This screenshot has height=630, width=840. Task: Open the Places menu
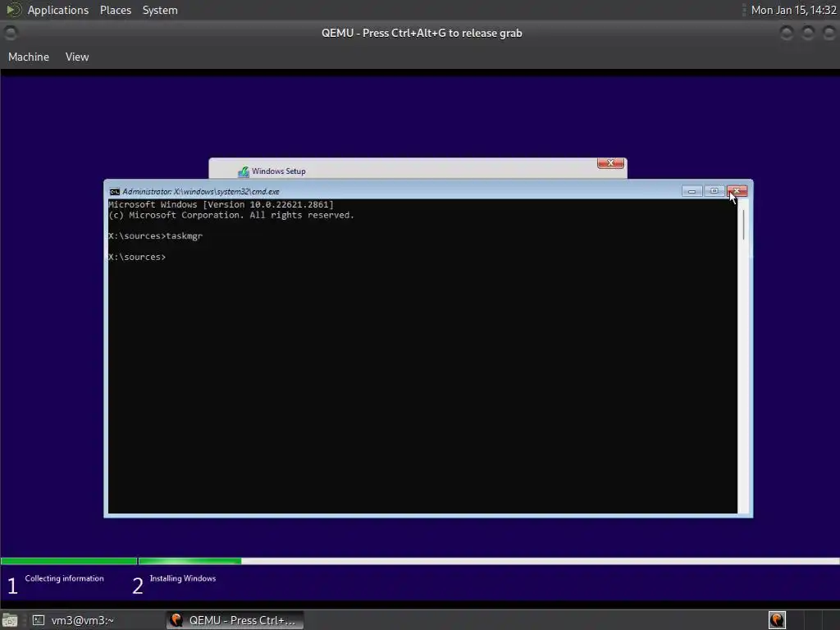click(115, 10)
